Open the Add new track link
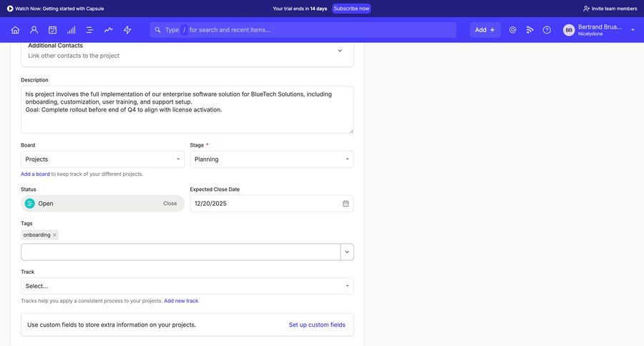Screen dimensions: 644x346 [181, 301]
